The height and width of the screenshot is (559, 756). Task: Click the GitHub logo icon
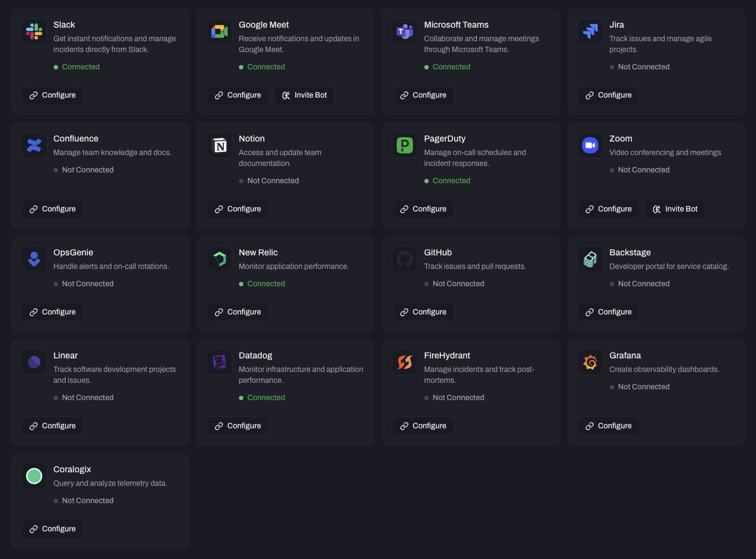405,259
